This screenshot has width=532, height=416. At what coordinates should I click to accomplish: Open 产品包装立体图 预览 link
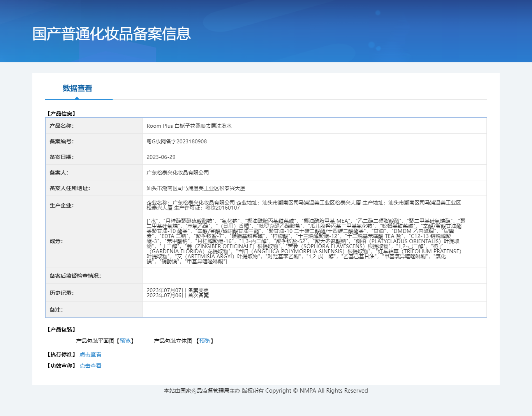[205, 341]
